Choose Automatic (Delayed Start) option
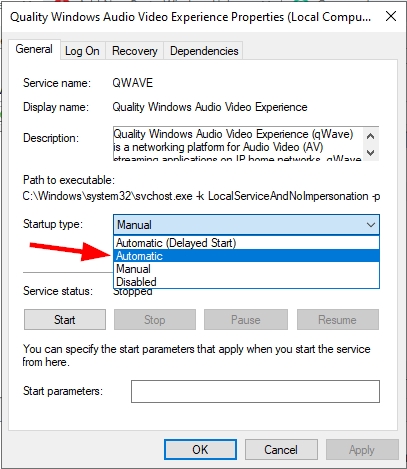 click(246, 243)
